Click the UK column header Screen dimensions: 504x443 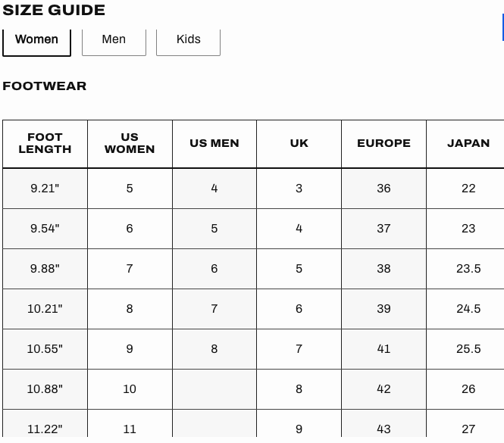tap(299, 144)
